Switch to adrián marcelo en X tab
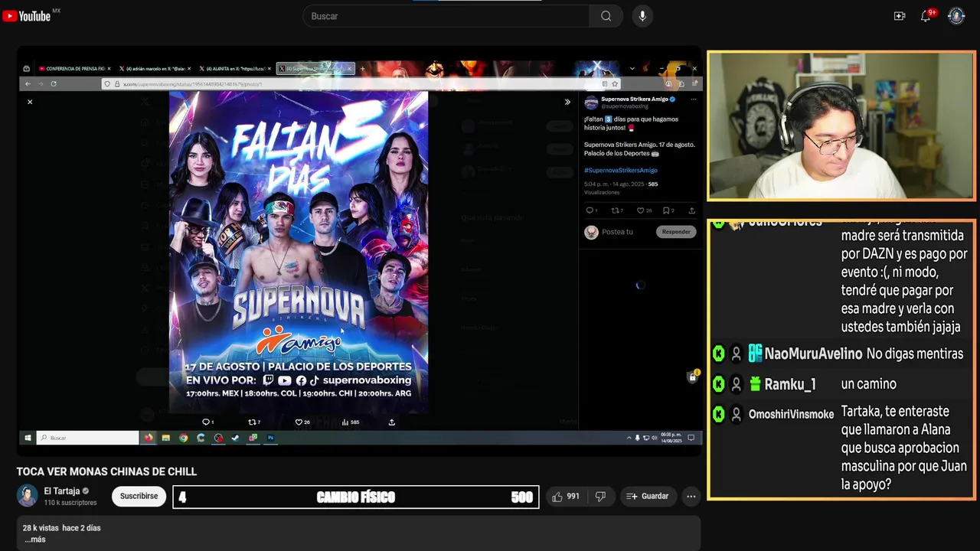 pyautogui.click(x=155, y=69)
